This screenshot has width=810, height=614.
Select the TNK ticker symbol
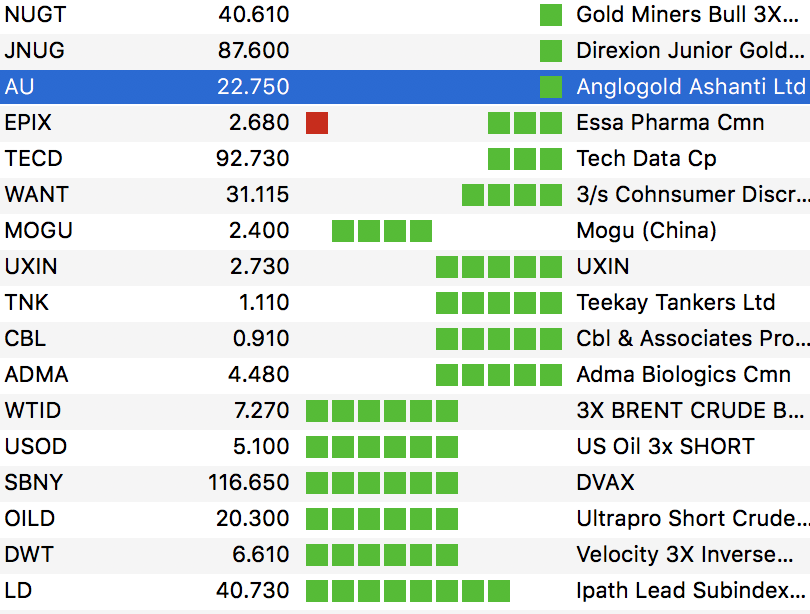click(x=27, y=303)
